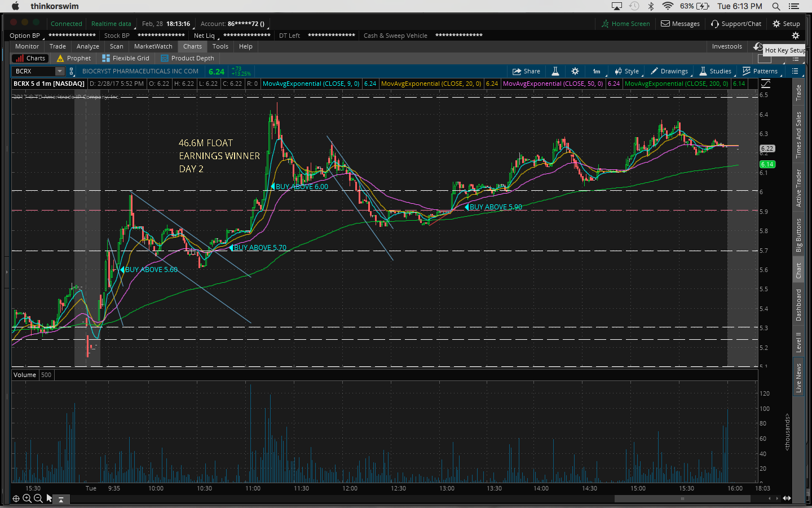Switch to the MarketWatch tab
This screenshot has width=812, height=508.
(153, 46)
